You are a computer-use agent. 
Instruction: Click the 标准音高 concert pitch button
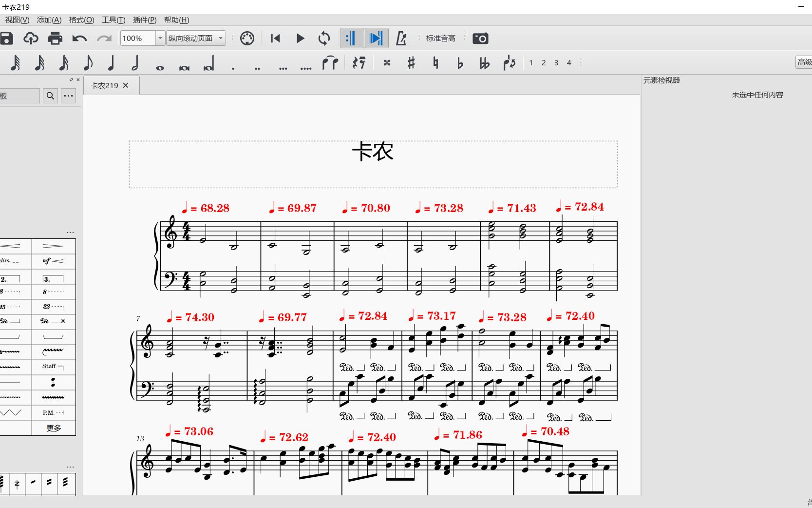point(440,38)
